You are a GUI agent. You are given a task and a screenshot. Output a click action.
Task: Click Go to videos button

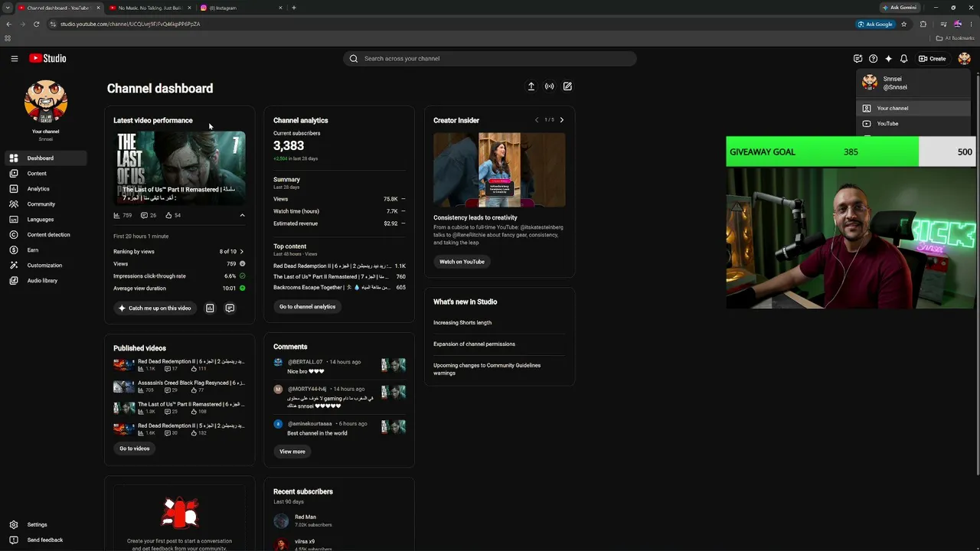click(135, 448)
